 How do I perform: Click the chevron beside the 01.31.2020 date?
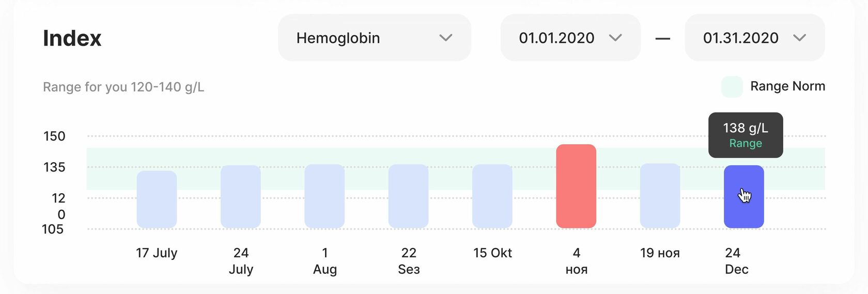point(799,38)
